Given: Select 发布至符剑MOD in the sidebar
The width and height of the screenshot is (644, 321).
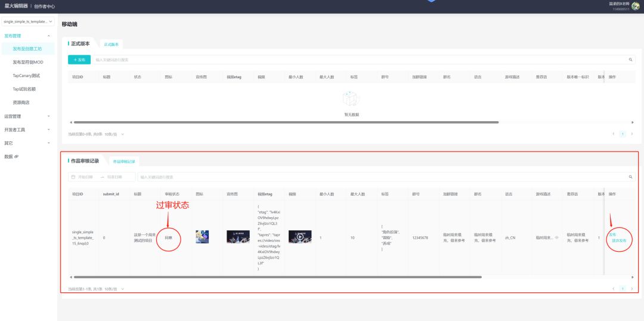Looking at the screenshot, I should click(x=28, y=63).
